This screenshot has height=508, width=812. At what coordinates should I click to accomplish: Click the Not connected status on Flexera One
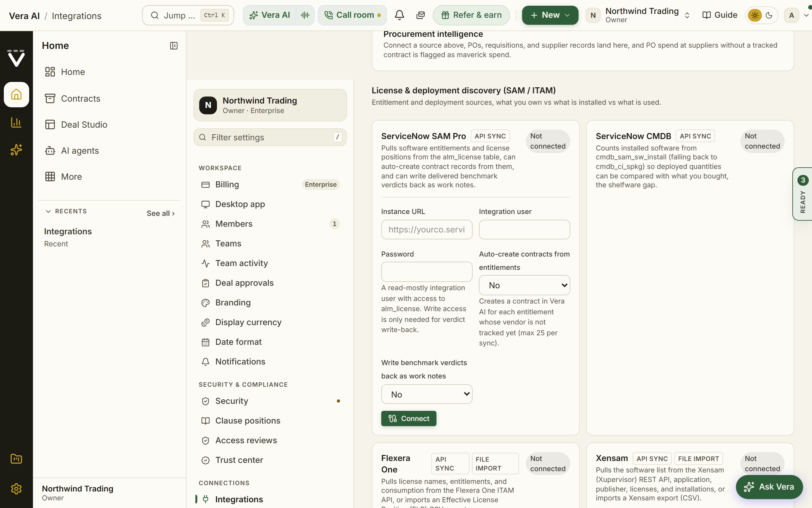(548, 464)
